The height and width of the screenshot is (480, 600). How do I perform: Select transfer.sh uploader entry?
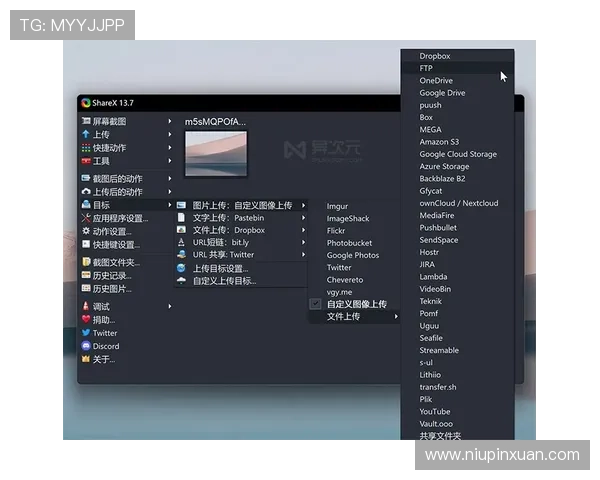458,387
